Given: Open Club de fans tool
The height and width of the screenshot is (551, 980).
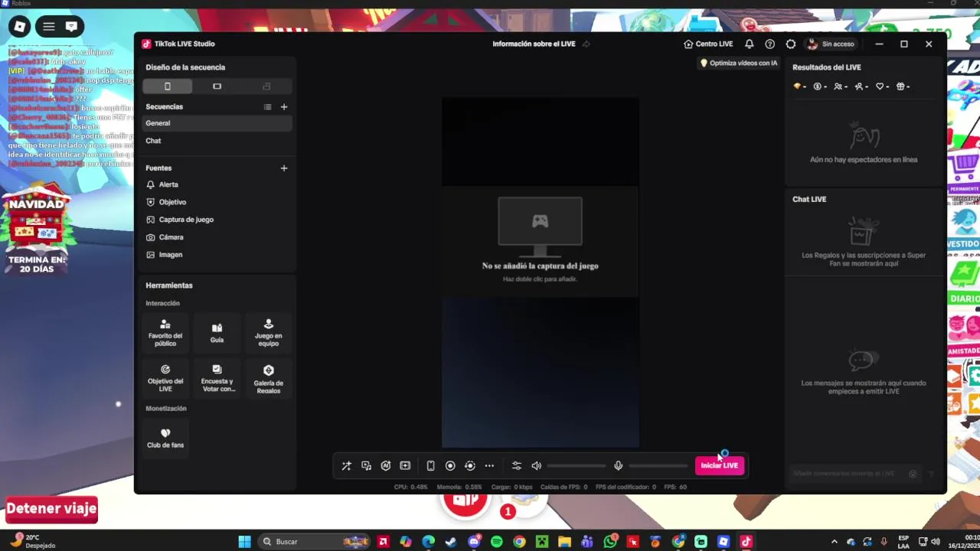Looking at the screenshot, I should tap(165, 438).
